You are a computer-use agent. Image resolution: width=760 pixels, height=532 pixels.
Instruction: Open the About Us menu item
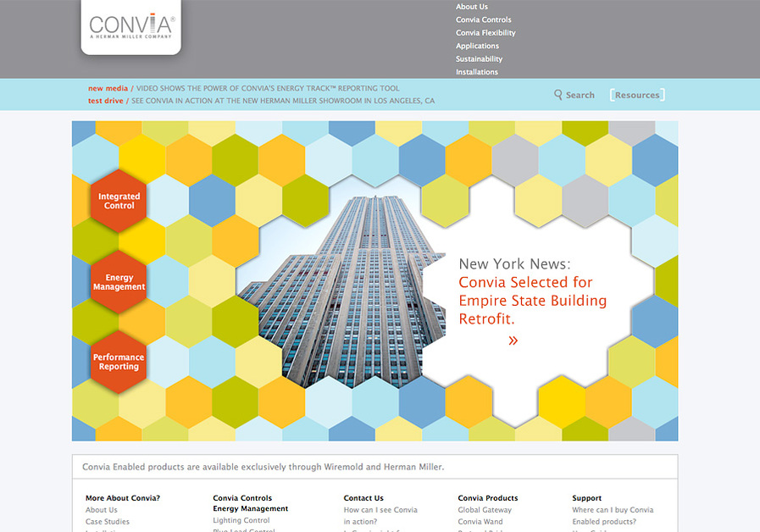[x=472, y=7]
